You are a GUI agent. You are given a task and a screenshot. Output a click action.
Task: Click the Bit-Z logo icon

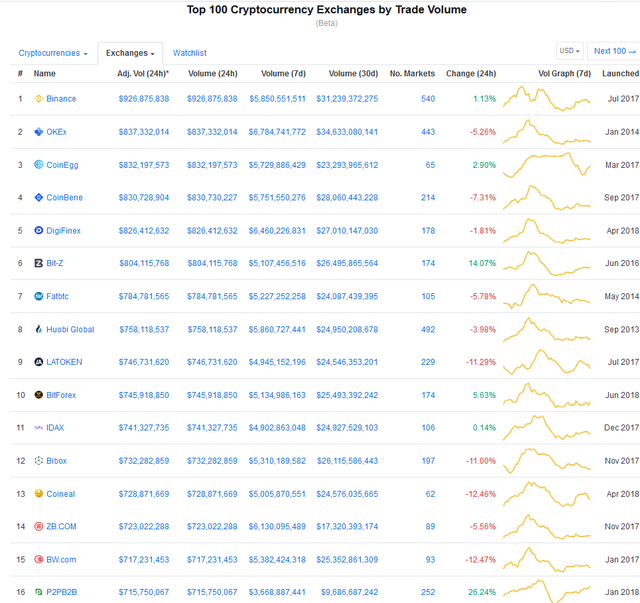click(x=38, y=263)
